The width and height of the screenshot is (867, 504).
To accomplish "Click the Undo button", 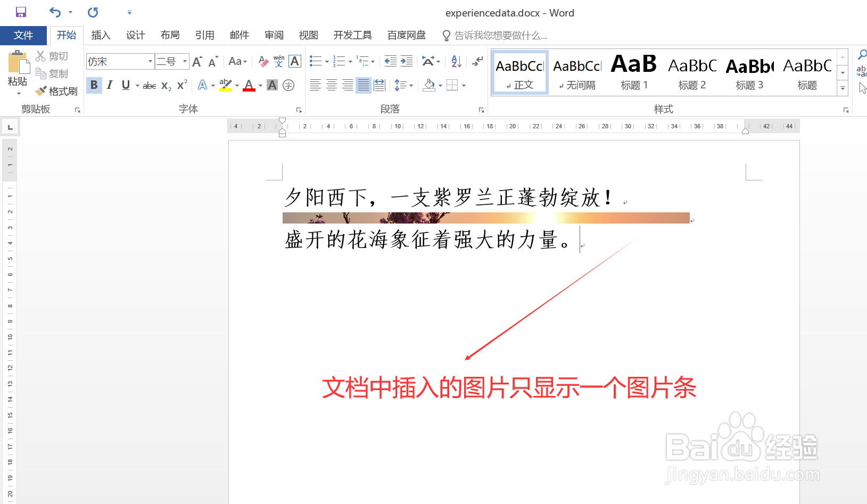I will point(54,12).
